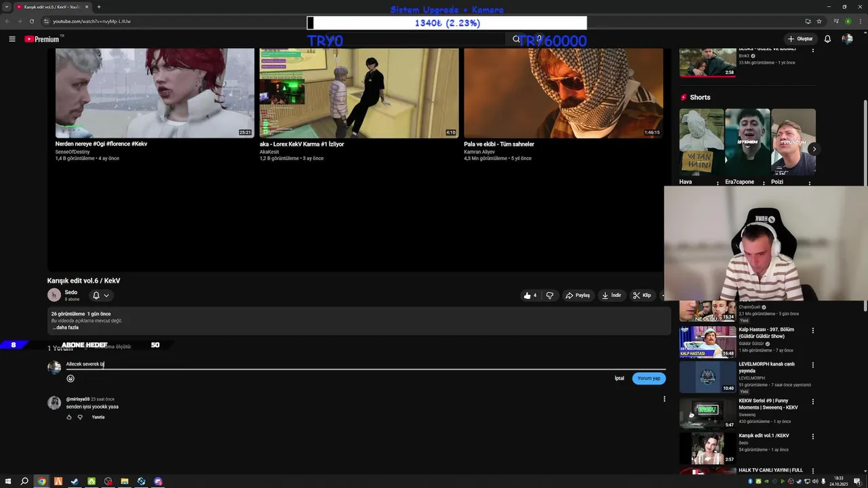
Task: Like the comment by @mirisya03
Action: [69, 417]
